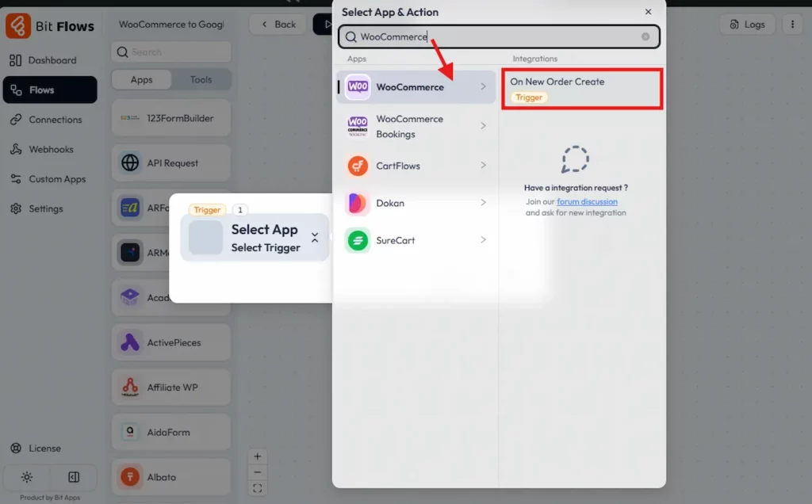Viewport: 812px width, 504px height.
Task: Clear the search field with X icon
Action: tap(645, 36)
